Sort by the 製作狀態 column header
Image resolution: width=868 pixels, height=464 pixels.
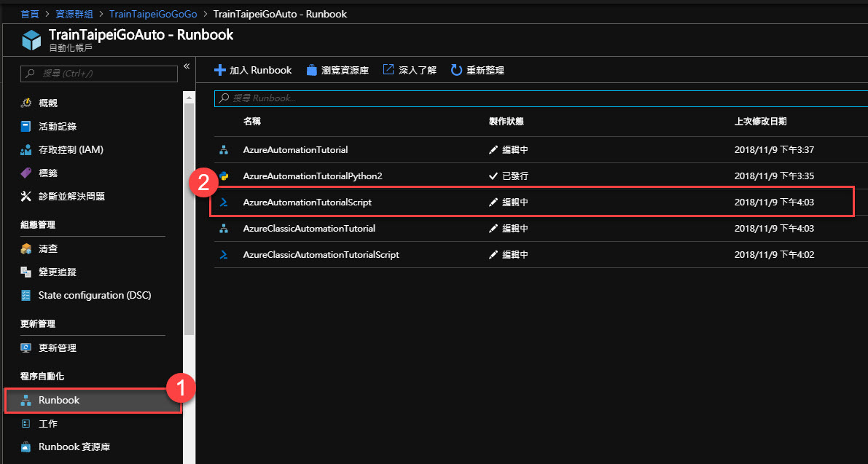click(507, 121)
